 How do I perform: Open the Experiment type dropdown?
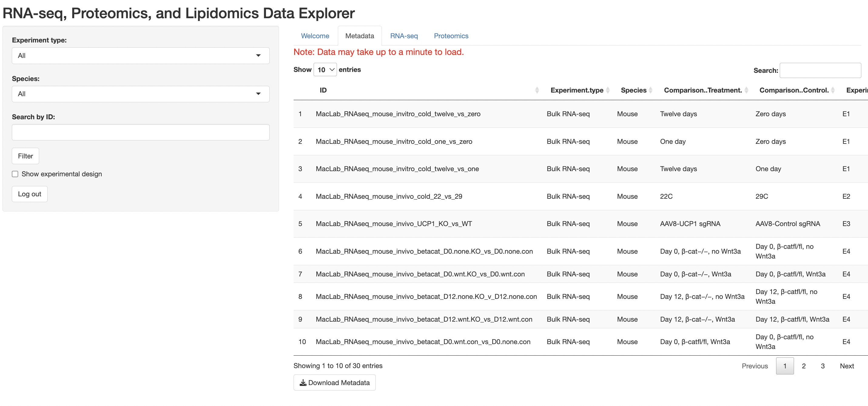pyautogui.click(x=140, y=55)
